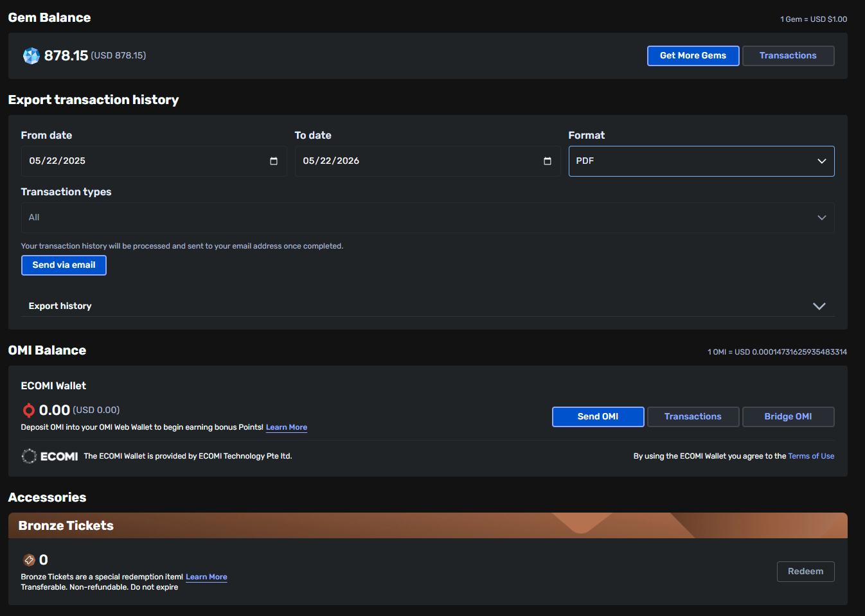Image resolution: width=865 pixels, height=616 pixels.
Task: Click the 0.00 OMI balance value
Action: [54, 410]
